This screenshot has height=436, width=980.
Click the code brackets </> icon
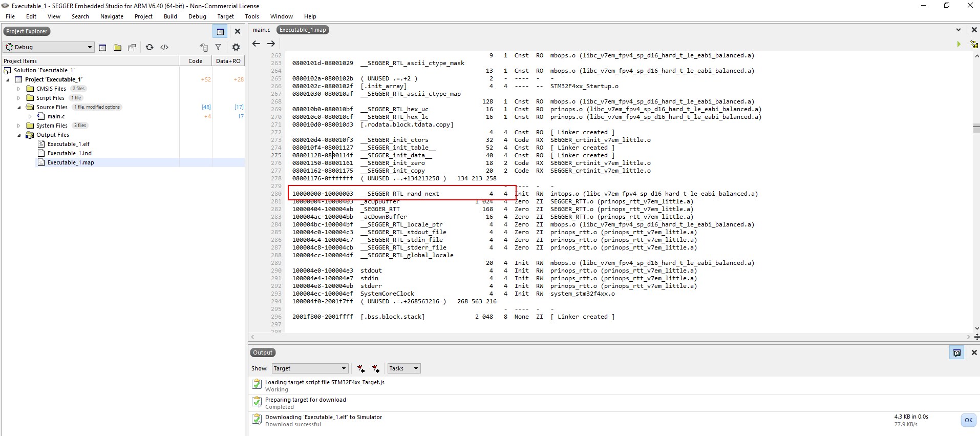(164, 47)
